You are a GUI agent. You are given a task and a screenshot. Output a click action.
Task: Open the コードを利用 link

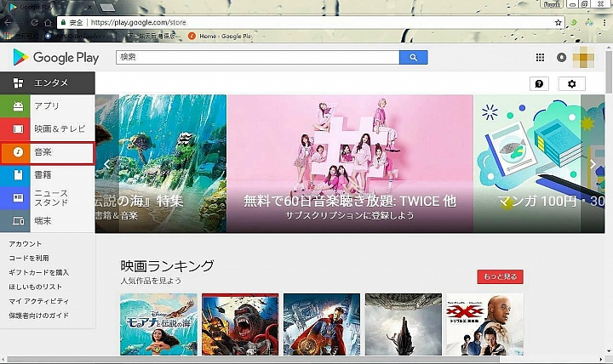29,259
